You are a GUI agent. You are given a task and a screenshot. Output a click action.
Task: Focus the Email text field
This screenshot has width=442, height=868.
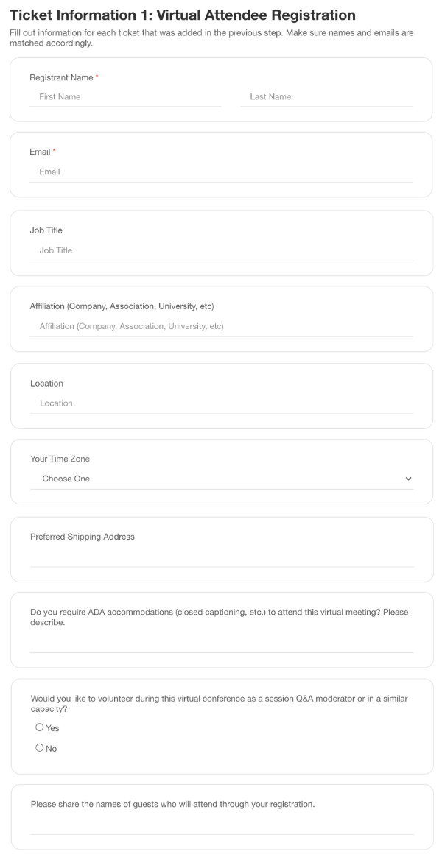pyautogui.click(x=221, y=172)
